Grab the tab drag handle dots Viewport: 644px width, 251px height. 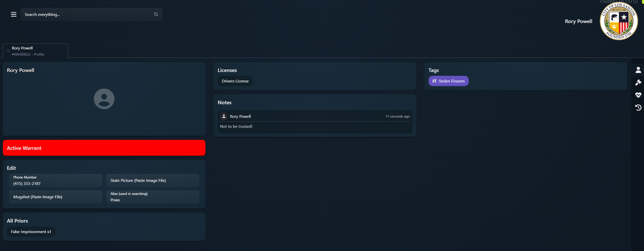click(8, 51)
